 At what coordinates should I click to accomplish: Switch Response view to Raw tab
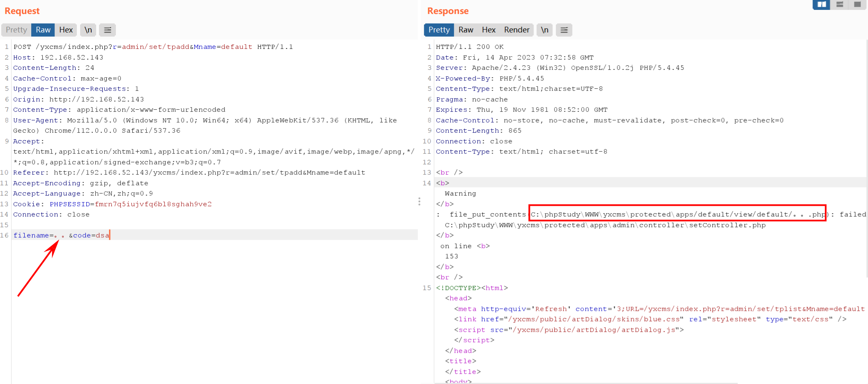(466, 30)
